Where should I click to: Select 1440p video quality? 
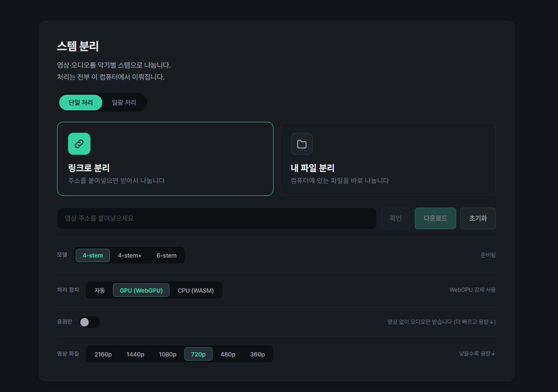tap(135, 354)
